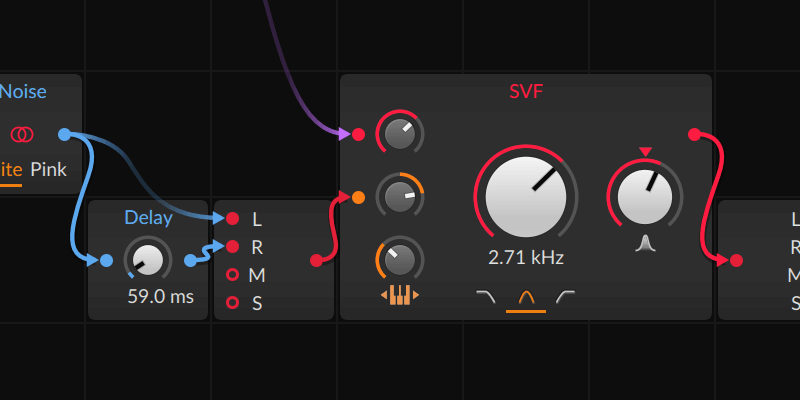This screenshot has width=800, height=400.
Task: Select the high-pass filter mode
Action: [x=566, y=297]
